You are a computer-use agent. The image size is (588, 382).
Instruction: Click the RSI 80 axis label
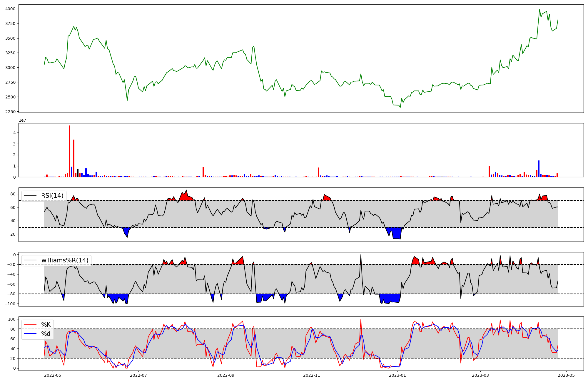[x=13, y=194]
